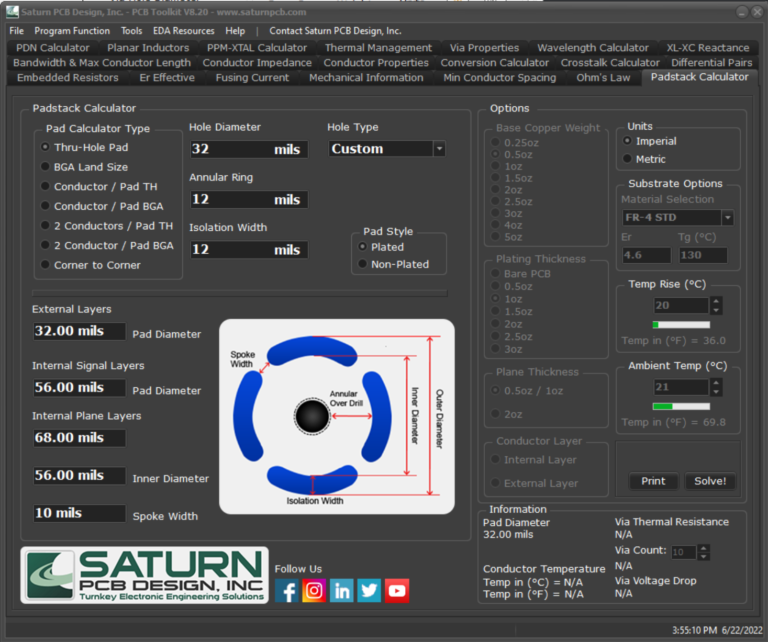Open the Instagram icon link

pos(314,591)
